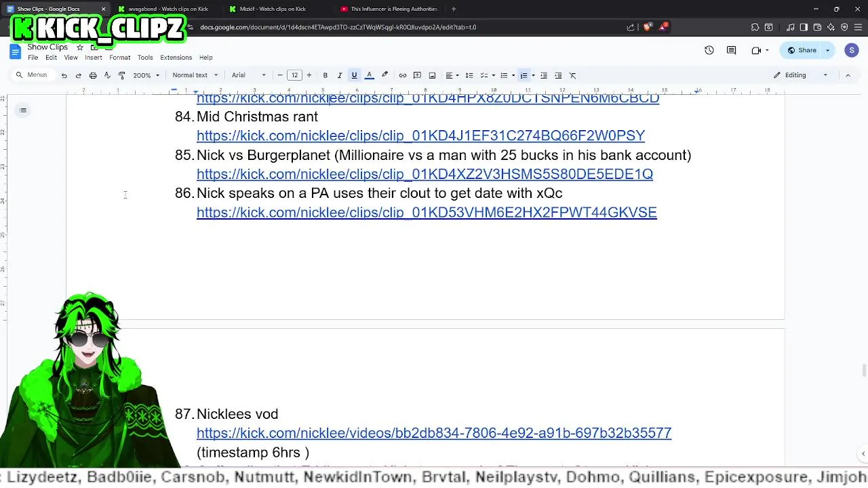This screenshot has height=488, width=868.
Task: Open the Format menu
Action: [x=119, y=58]
